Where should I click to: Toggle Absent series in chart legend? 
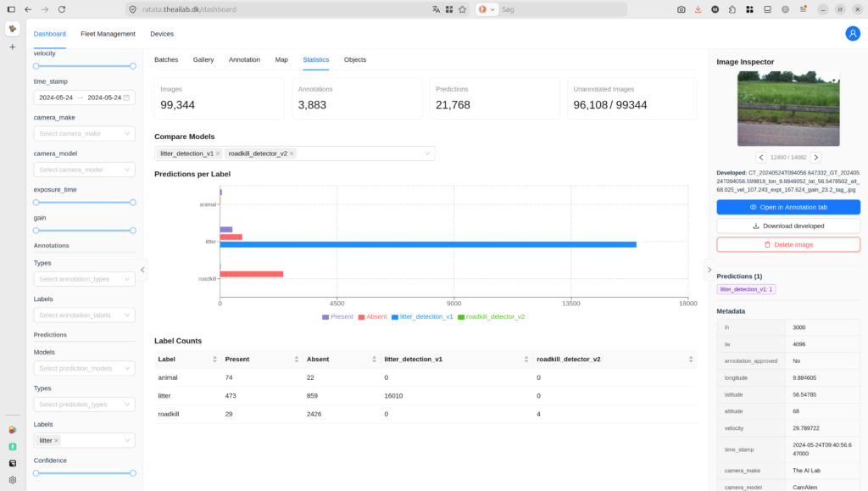(373, 316)
